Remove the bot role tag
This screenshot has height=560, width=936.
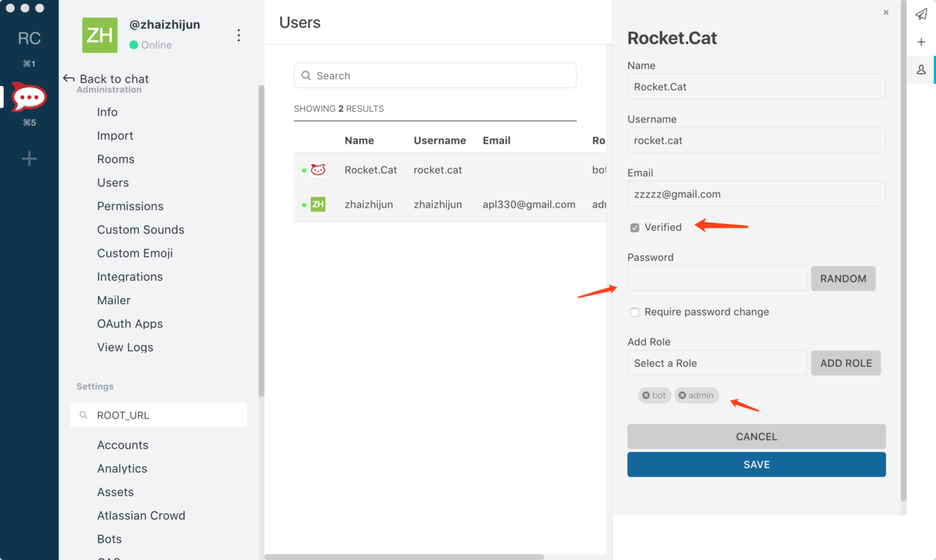pyautogui.click(x=646, y=395)
